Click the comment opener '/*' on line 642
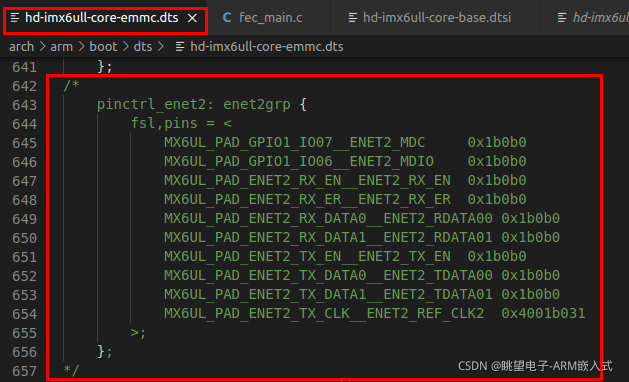 71,85
